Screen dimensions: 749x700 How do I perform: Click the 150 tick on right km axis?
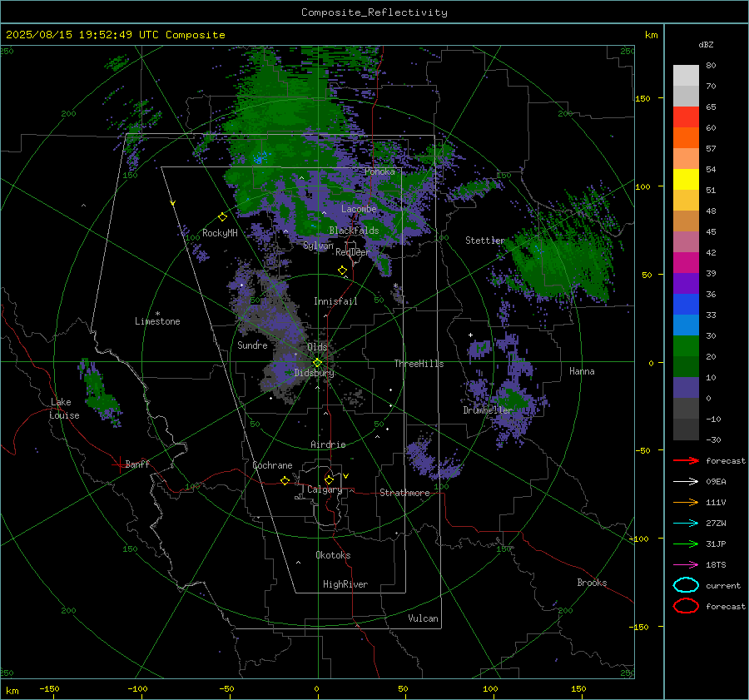click(642, 98)
